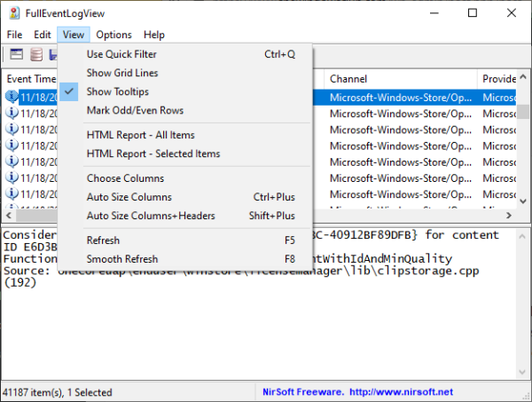
Task: Click the data source database toolbar icon
Action: pyautogui.click(x=35, y=55)
